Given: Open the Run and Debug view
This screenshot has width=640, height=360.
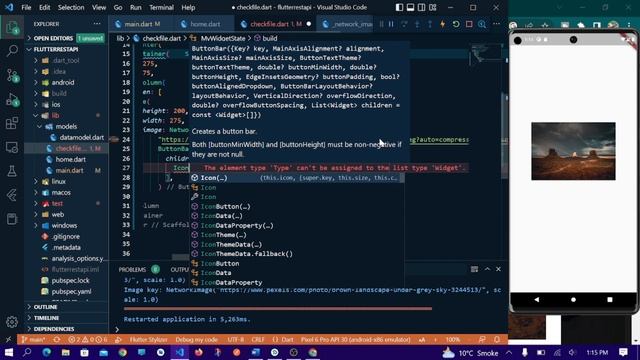Looking at the screenshot, I should [x=12, y=99].
